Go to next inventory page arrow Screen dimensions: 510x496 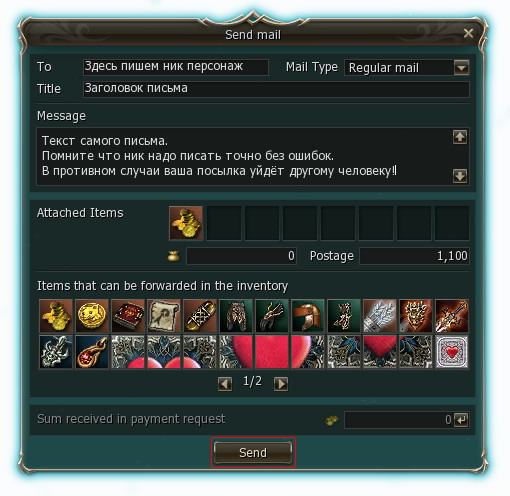tap(281, 384)
